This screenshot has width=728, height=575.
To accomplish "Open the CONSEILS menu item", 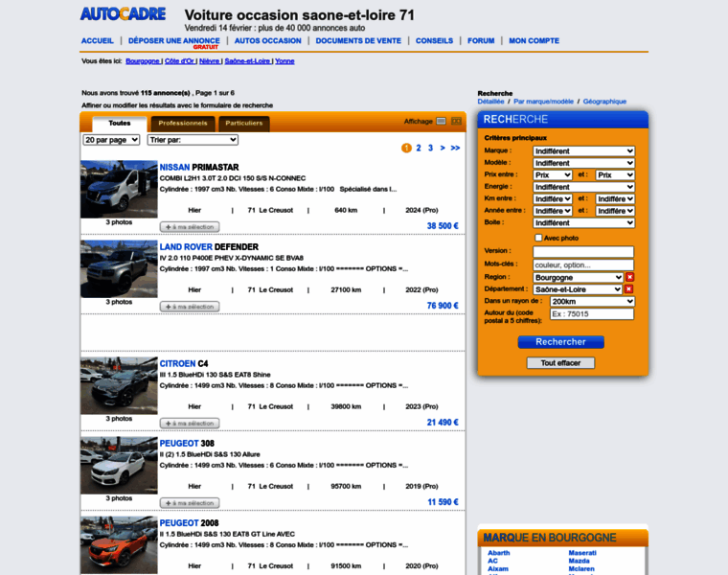I will (434, 41).
